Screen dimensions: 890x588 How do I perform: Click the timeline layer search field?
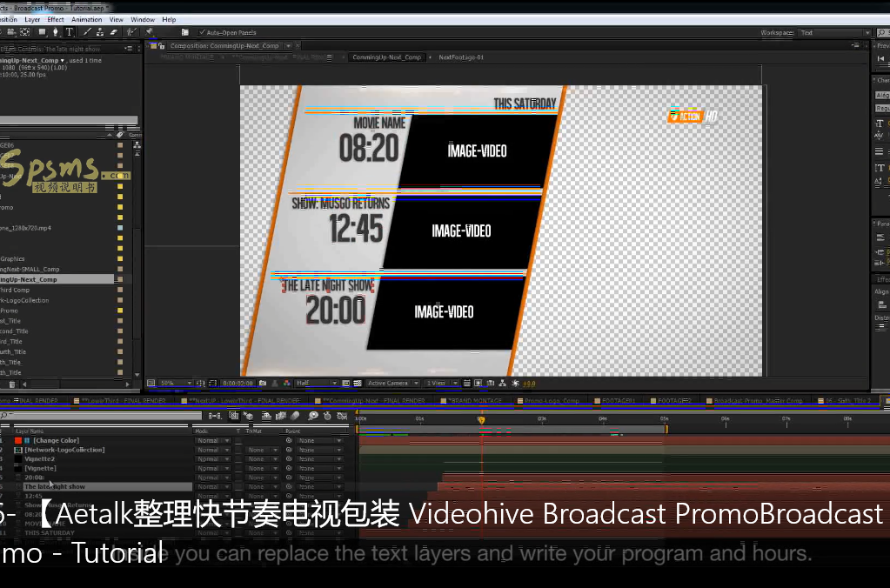pyautogui.click(x=101, y=416)
